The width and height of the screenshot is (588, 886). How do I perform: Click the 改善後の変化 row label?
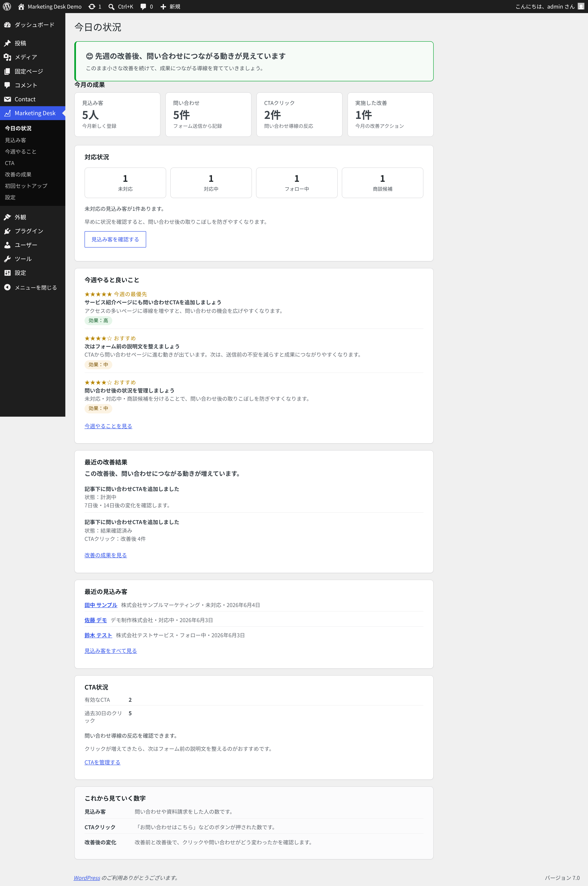[100, 842]
